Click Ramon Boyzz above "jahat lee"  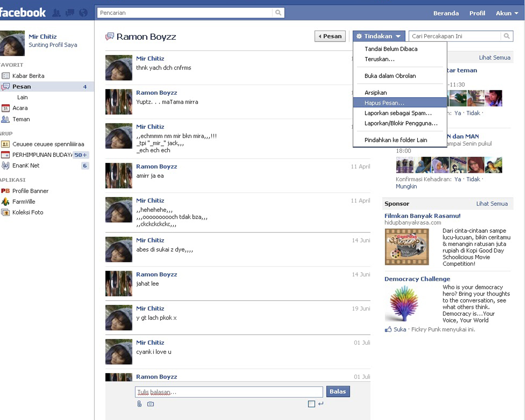(157, 274)
